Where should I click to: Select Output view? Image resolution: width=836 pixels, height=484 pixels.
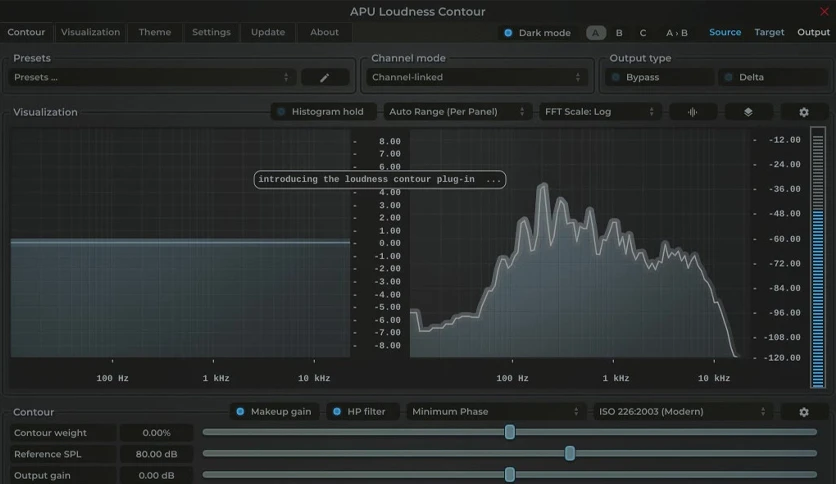click(813, 32)
